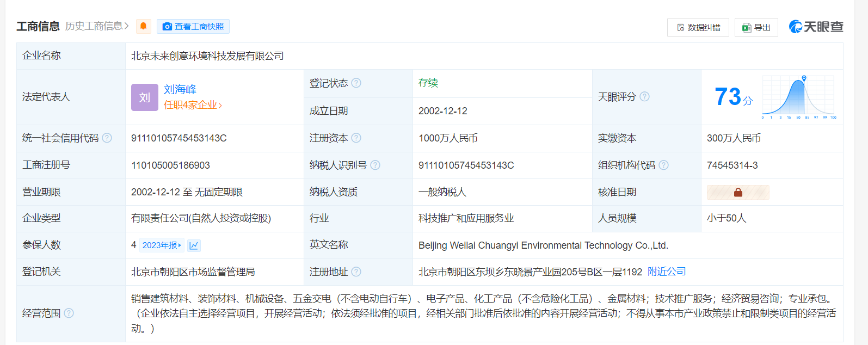Click staff size 小于50人
This screenshot has width=868, height=345.
(x=726, y=218)
